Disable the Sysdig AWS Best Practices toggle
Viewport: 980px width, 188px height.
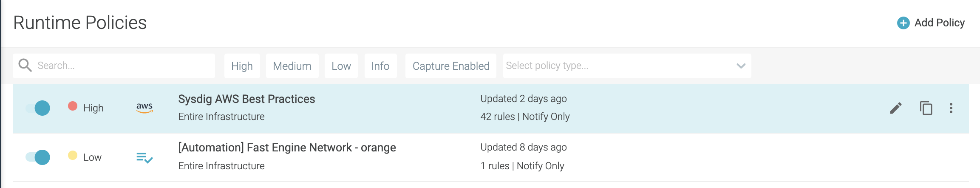click(38, 108)
